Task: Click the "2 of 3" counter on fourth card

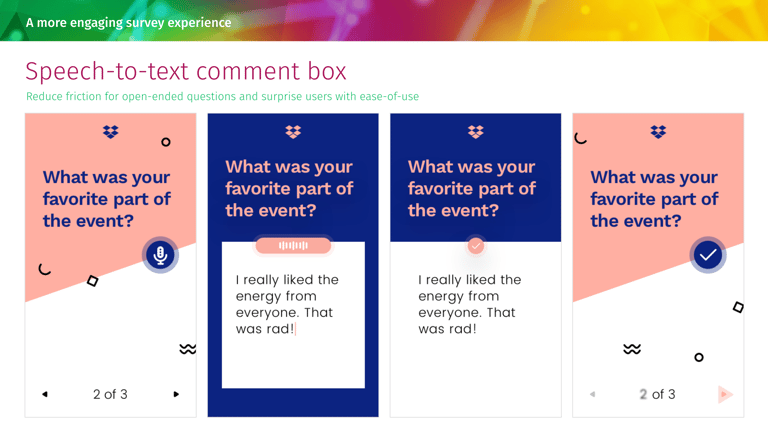Action: (x=658, y=394)
